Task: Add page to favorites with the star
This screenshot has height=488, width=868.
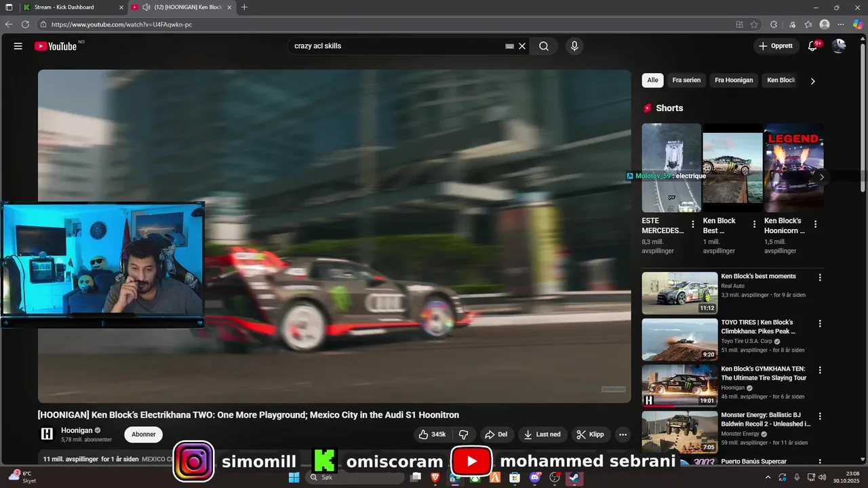Action: point(754,24)
